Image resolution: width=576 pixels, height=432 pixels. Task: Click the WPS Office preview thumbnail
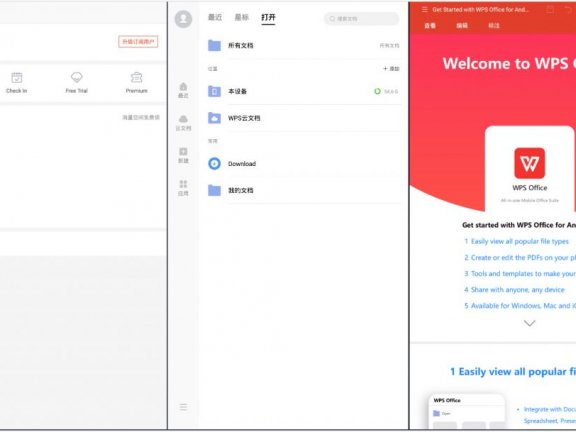pyautogui.click(x=467, y=411)
